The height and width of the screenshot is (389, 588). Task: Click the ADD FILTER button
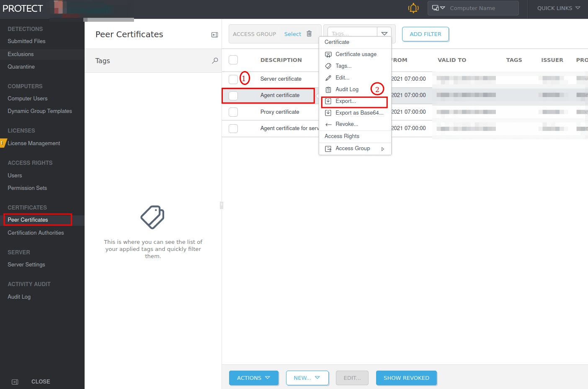(426, 34)
